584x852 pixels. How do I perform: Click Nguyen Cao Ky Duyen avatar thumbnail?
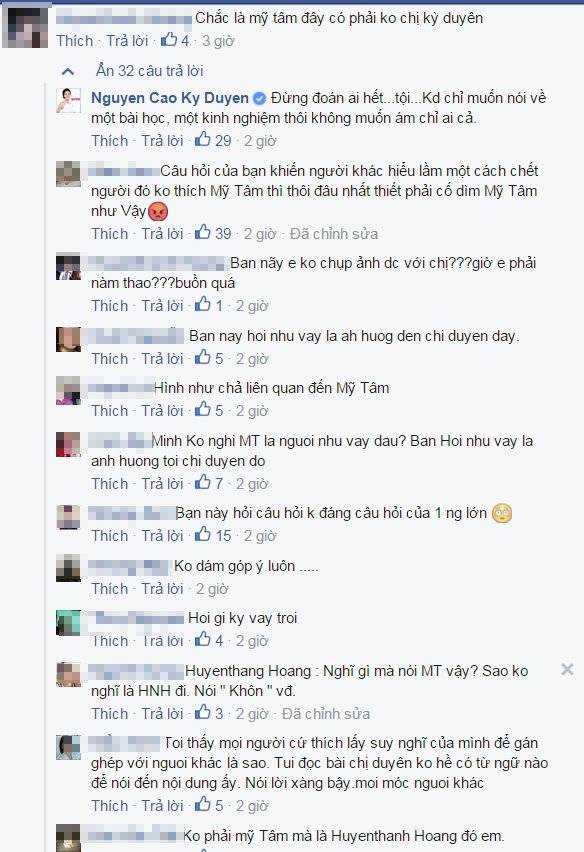(68, 100)
